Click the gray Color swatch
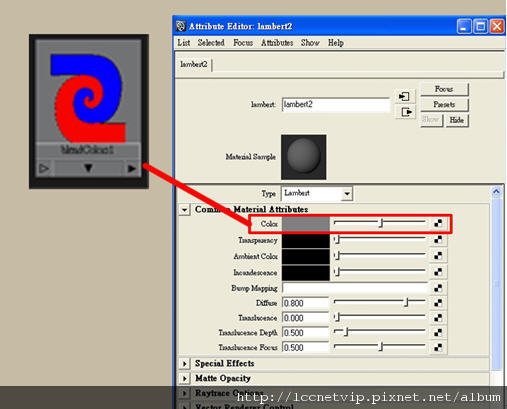507x409 pixels. [x=306, y=224]
